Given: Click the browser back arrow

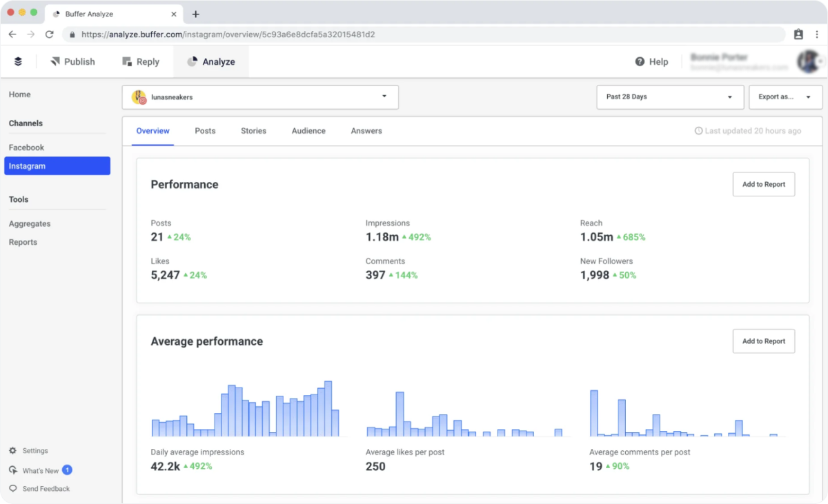Looking at the screenshot, I should tap(12, 34).
